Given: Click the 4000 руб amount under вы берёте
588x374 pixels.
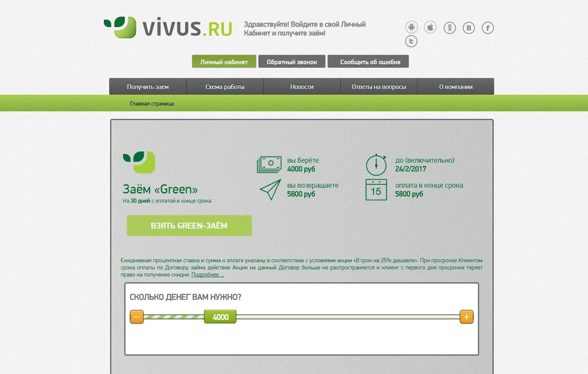Looking at the screenshot, I should 301,169.
